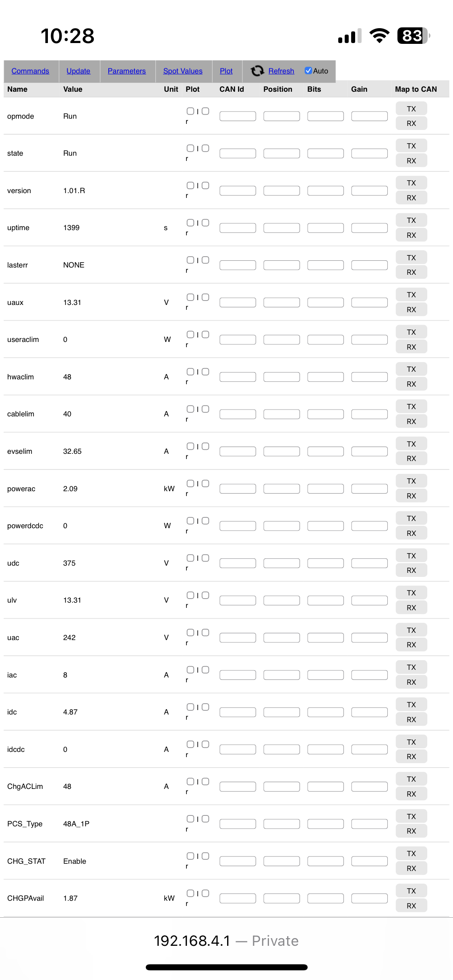Toggle the Auto refresh checkbox
Image resolution: width=453 pixels, height=980 pixels.
308,70
